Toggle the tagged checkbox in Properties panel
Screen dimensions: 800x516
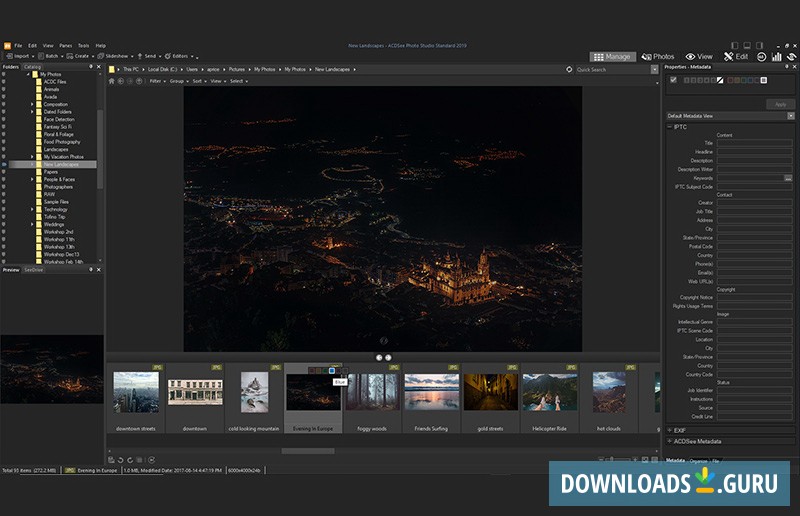point(673,80)
